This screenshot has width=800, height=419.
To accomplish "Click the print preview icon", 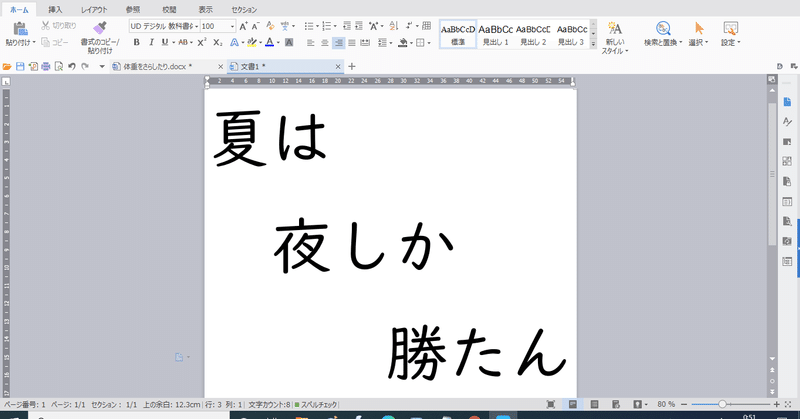I will pyautogui.click(x=59, y=66).
